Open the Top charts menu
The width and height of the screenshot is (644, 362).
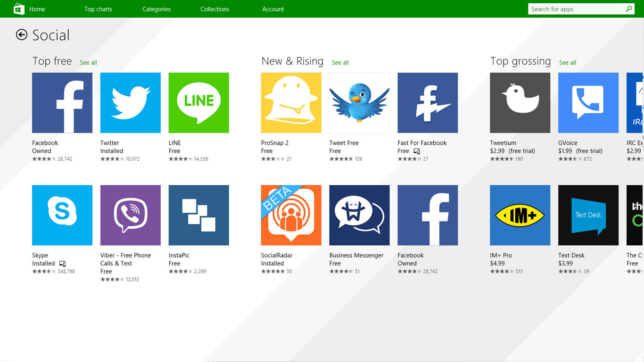click(98, 9)
